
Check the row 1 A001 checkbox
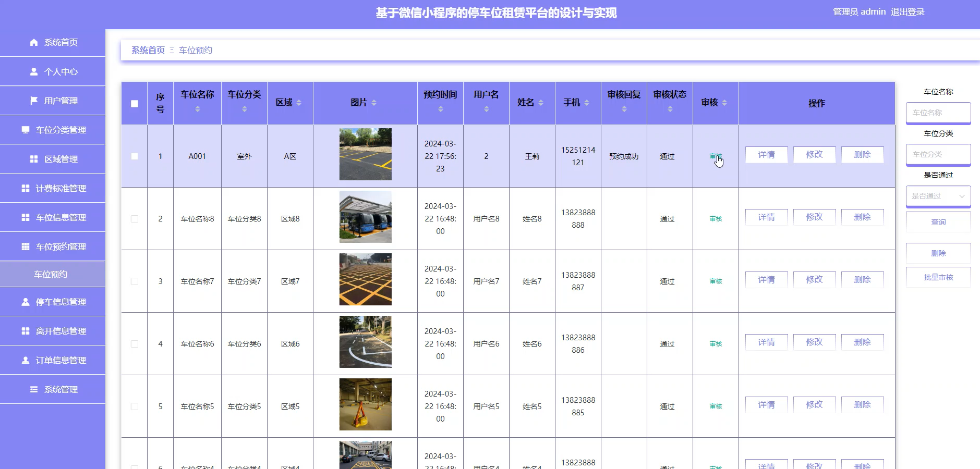135,156
